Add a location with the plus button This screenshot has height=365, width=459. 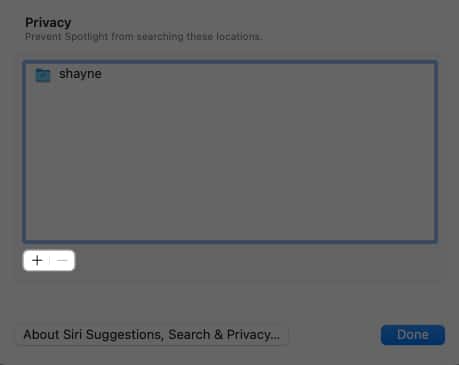point(37,260)
